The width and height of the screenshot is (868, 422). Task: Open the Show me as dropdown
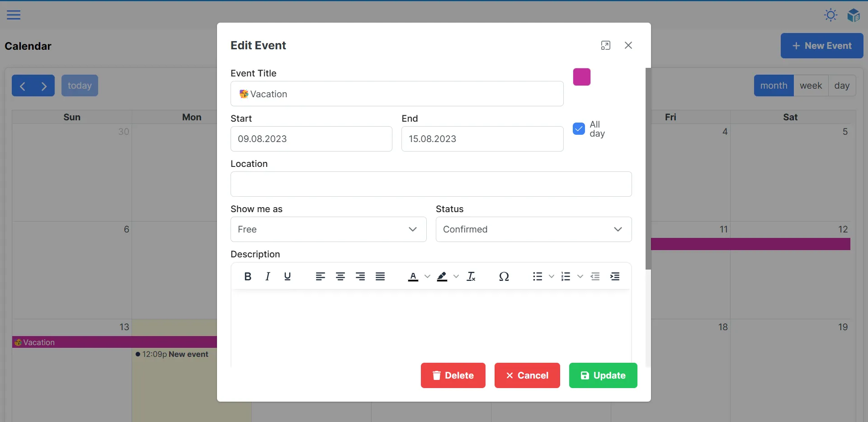(x=328, y=229)
